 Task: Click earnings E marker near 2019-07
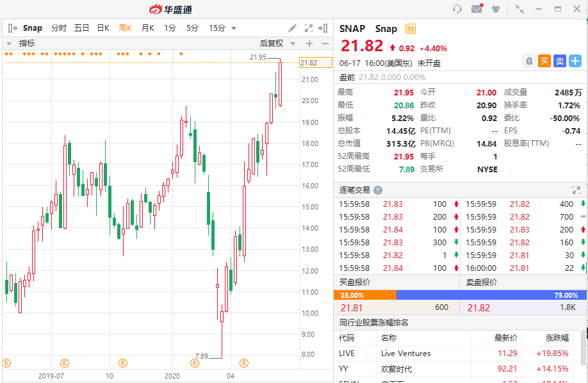tap(65, 363)
